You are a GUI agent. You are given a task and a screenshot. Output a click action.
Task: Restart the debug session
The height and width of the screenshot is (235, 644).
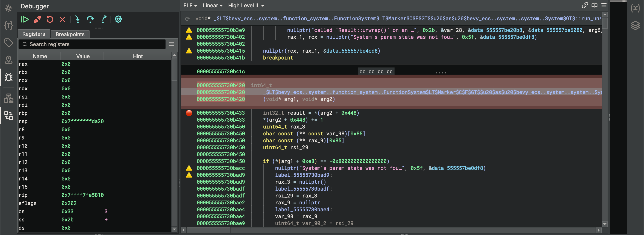[x=50, y=19]
